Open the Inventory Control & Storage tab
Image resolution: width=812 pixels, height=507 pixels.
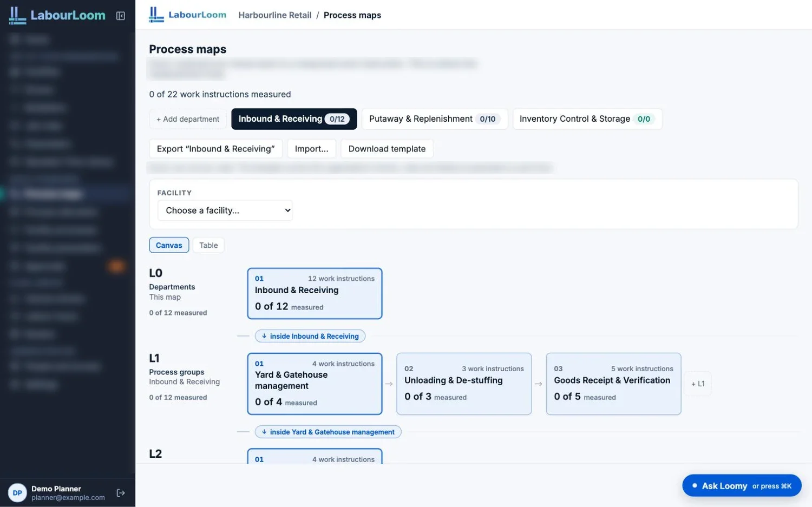coord(587,119)
